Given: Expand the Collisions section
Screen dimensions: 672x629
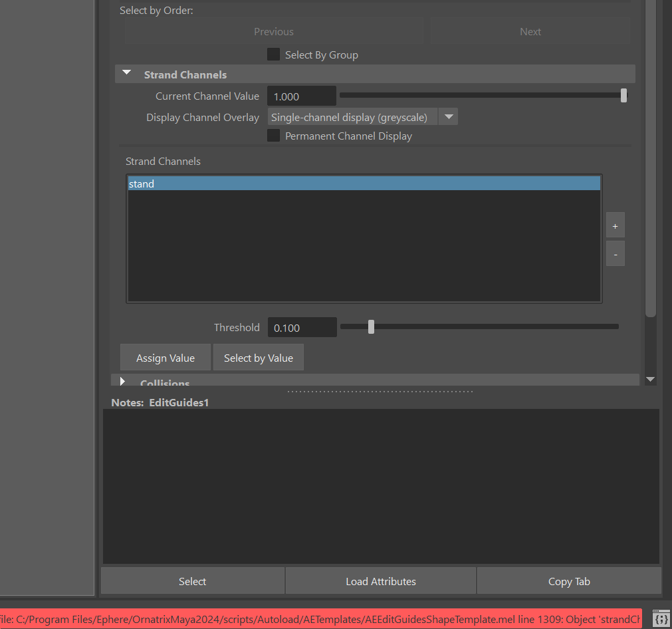Looking at the screenshot, I should coord(122,382).
